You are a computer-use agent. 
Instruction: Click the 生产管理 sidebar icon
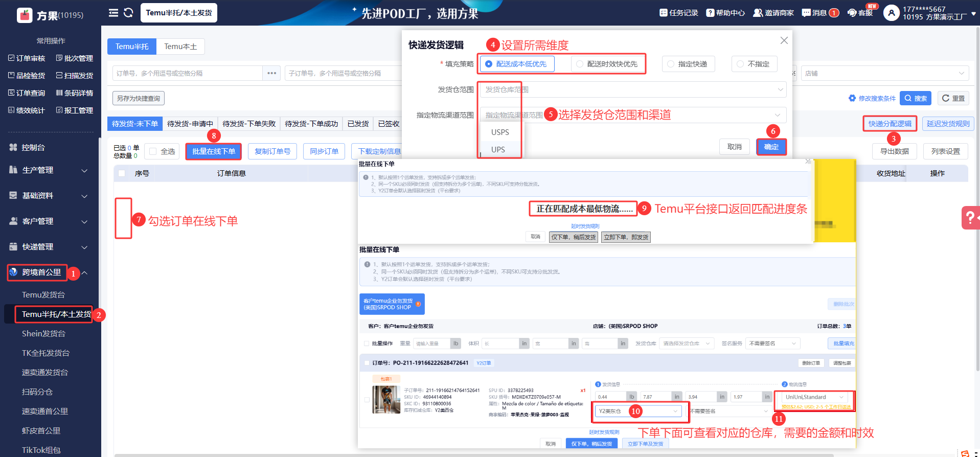click(13, 170)
